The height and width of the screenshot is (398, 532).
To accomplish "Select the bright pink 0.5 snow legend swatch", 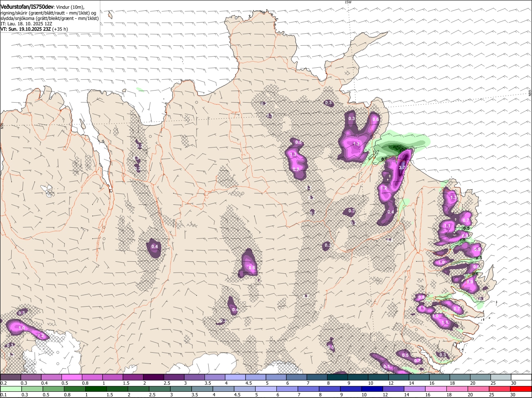I will point(72,377).
